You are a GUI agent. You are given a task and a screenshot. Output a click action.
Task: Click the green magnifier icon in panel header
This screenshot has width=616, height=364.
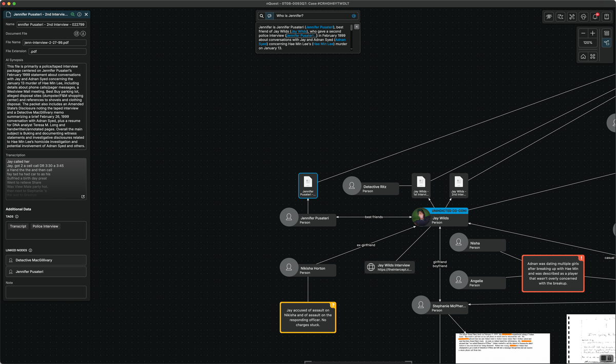tap(73, 15)
